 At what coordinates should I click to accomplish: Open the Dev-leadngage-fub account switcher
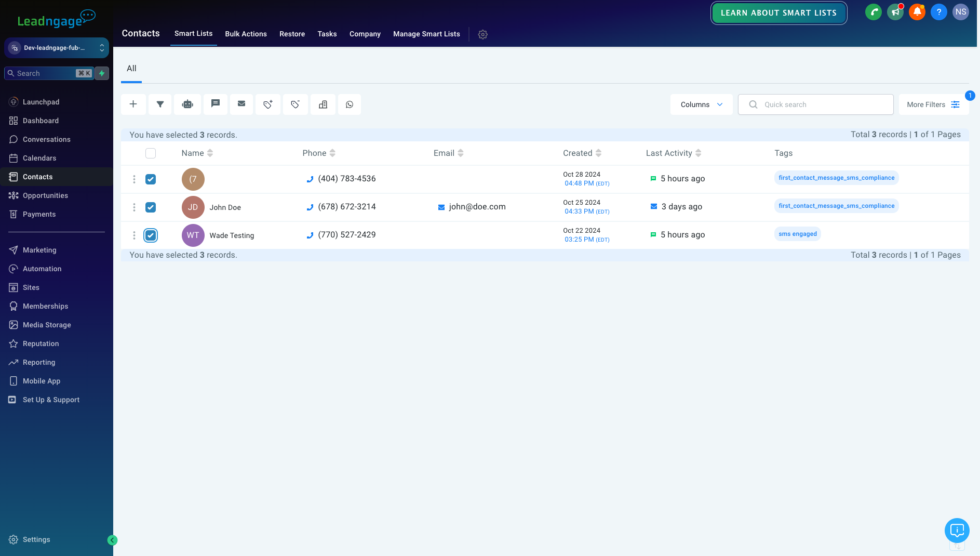click(x=57, y=48)
